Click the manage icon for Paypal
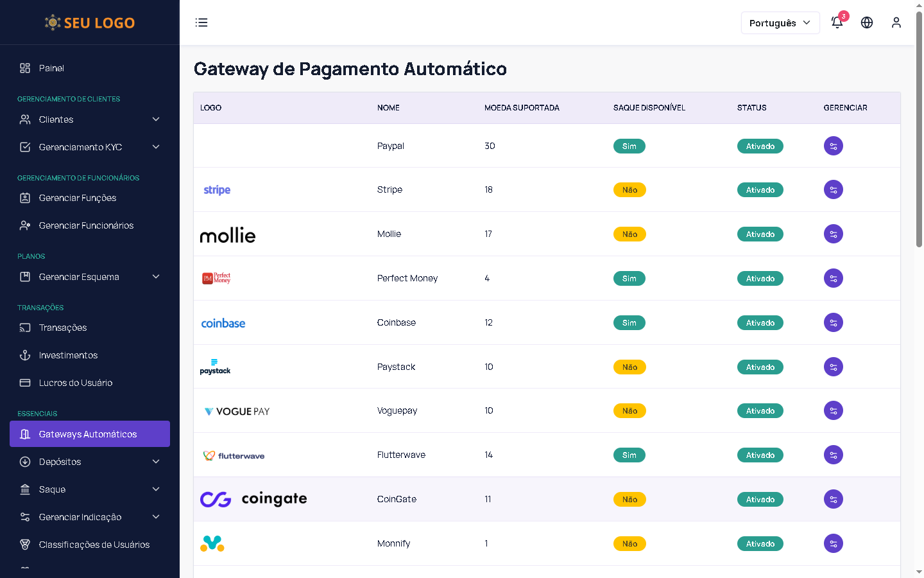 [x=833, y=146]
